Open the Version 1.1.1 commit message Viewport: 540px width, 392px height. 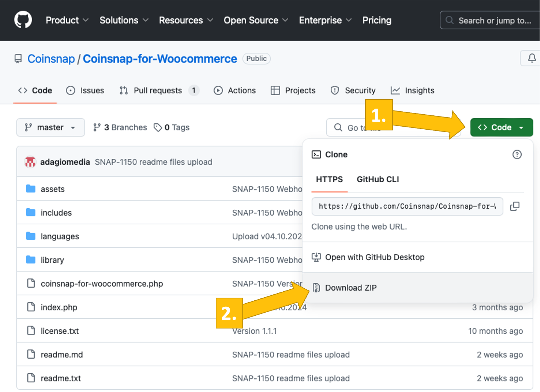tap(254, 331)
